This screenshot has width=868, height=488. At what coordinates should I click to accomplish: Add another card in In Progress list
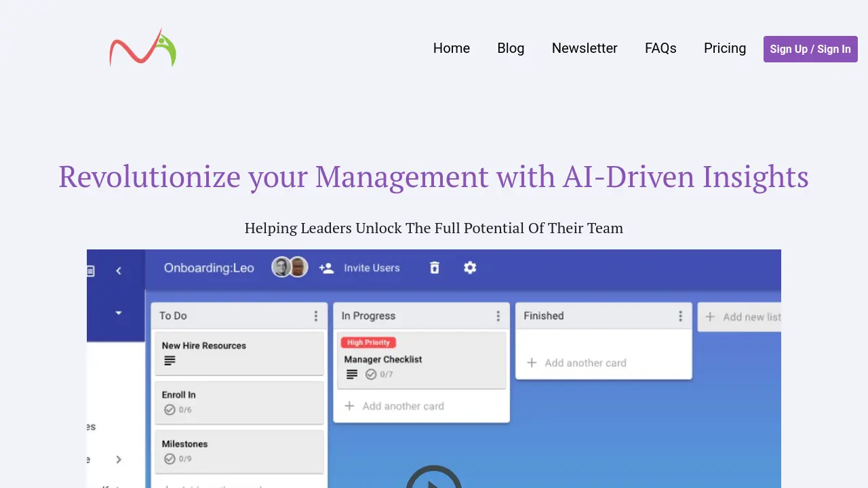[394, 406]
